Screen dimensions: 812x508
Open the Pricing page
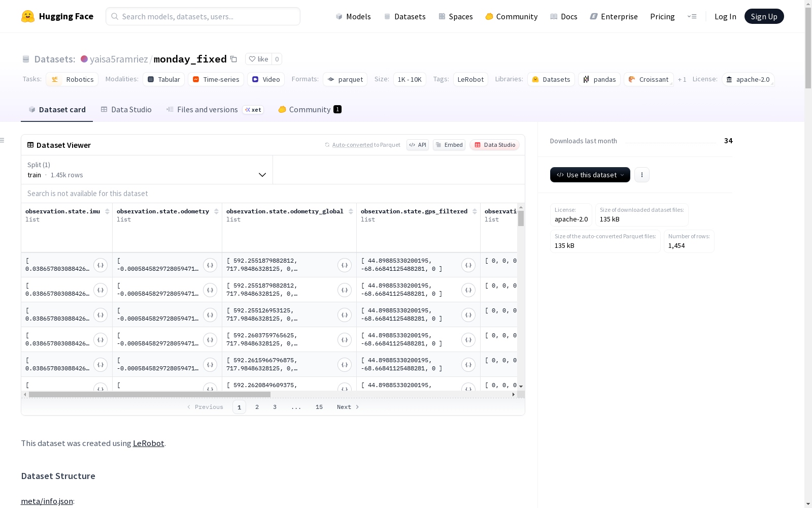[x=662, y=16]
